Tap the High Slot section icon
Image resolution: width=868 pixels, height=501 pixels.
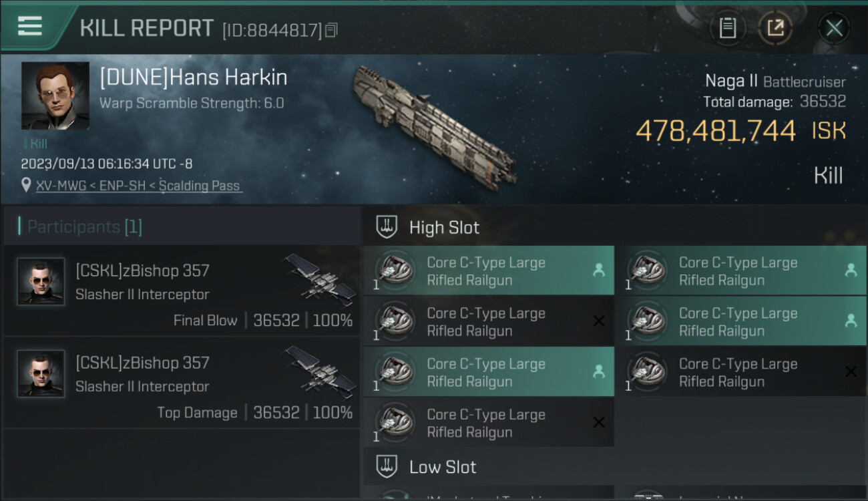(387, 227)
